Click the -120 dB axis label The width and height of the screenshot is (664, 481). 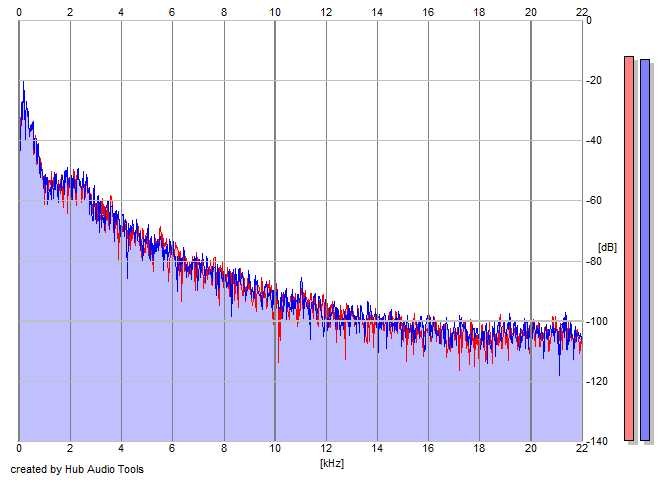(x=596, y=381)
